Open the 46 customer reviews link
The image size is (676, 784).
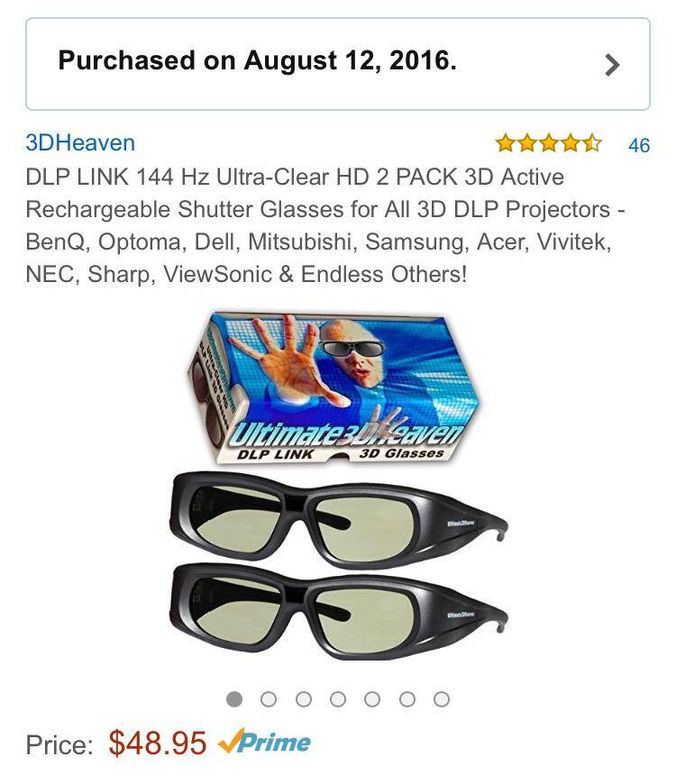[x=639, y=145]
